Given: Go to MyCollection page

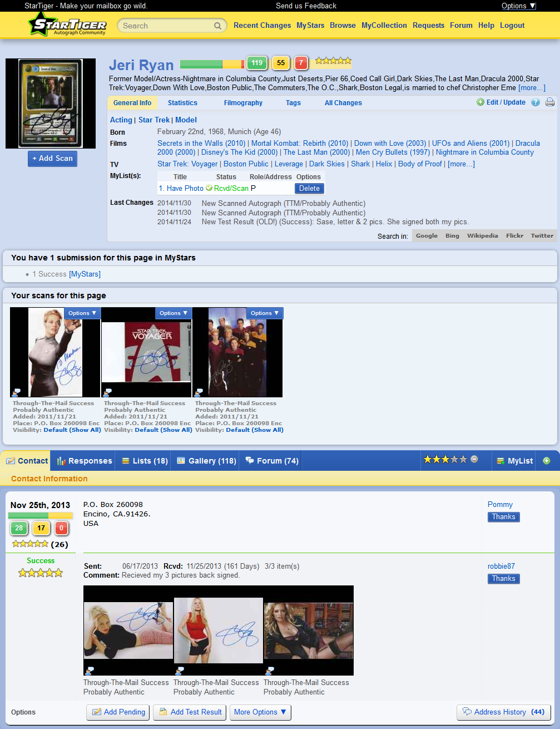Looking at the screenshot, I should (384, 26).
